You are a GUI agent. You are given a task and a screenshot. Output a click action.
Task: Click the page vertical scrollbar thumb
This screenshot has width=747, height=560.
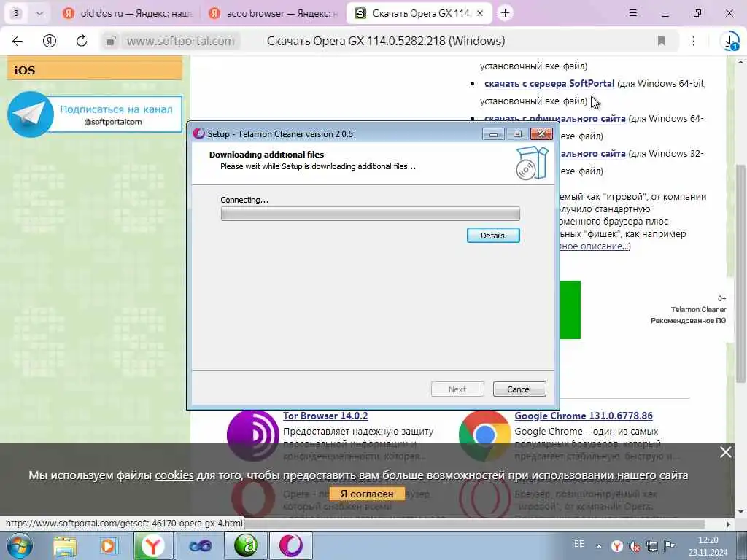pyautogui.click(x=740, y=273)
